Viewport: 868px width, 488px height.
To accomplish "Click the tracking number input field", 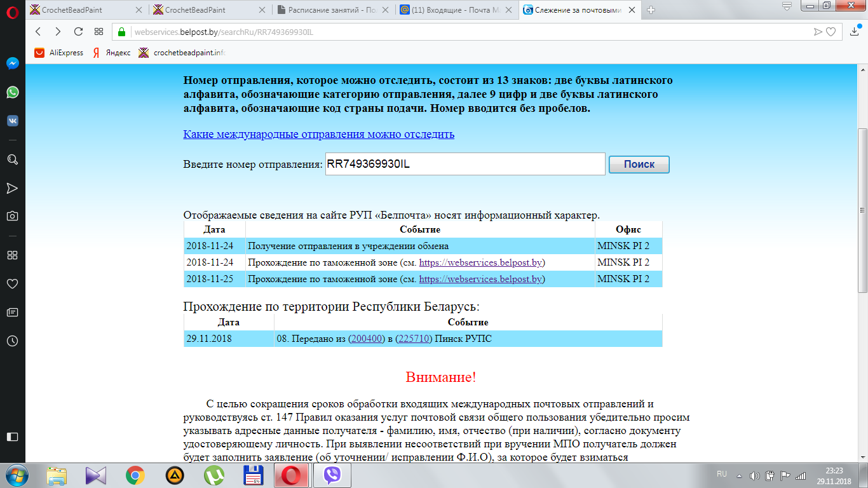I will tap(465, 164).
